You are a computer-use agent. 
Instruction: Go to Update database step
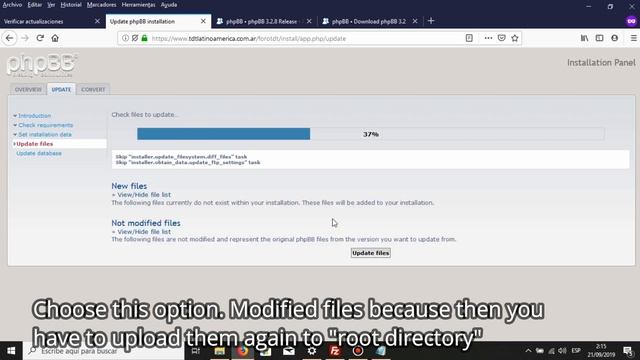coord(39,153)
